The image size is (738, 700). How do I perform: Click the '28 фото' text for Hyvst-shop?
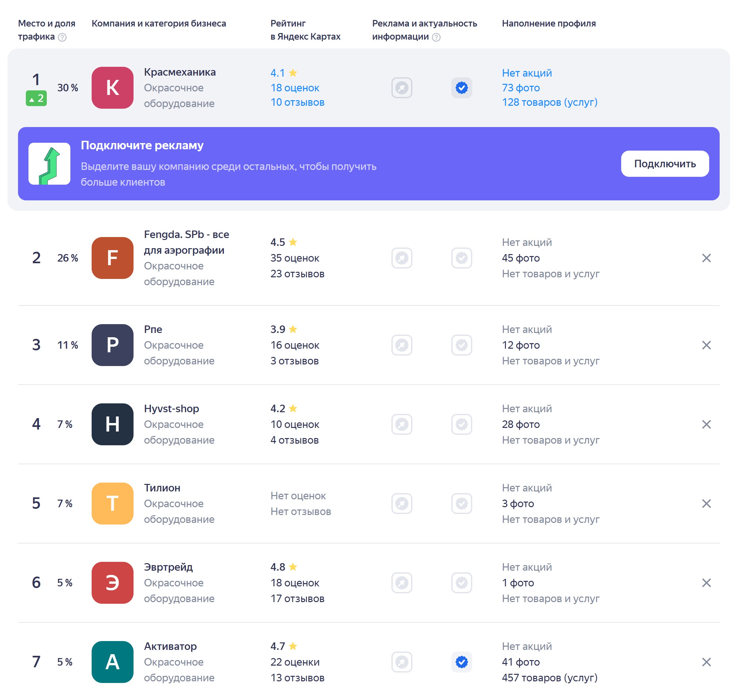click(521, 424)
